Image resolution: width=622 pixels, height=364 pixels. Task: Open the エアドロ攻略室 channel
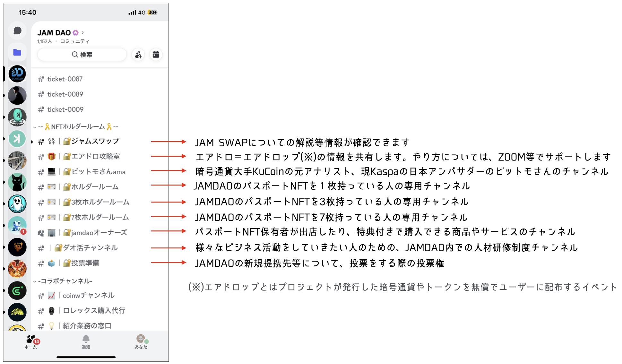tap(95, 156)
